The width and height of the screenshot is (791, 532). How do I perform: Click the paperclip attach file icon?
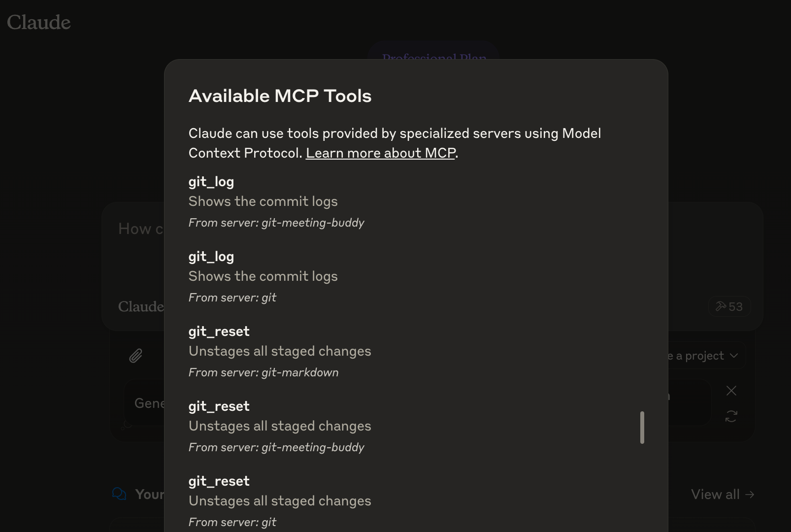pos(136,356)
